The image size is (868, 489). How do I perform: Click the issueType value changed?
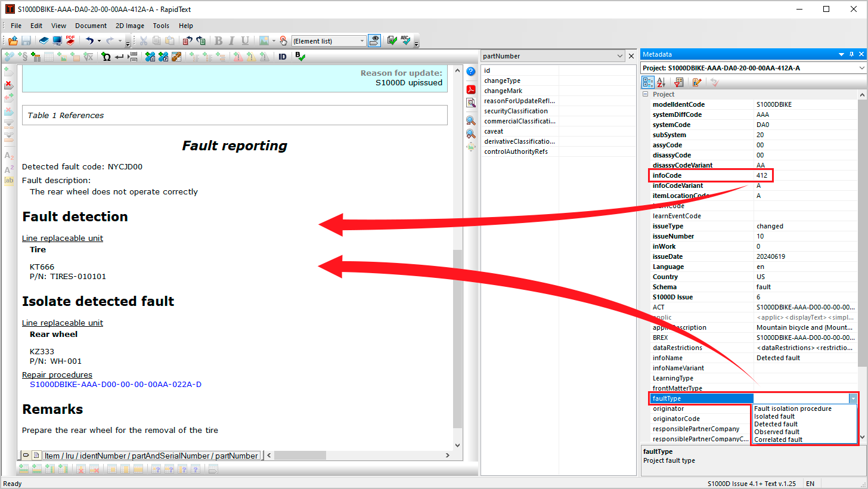click(770, 226)
